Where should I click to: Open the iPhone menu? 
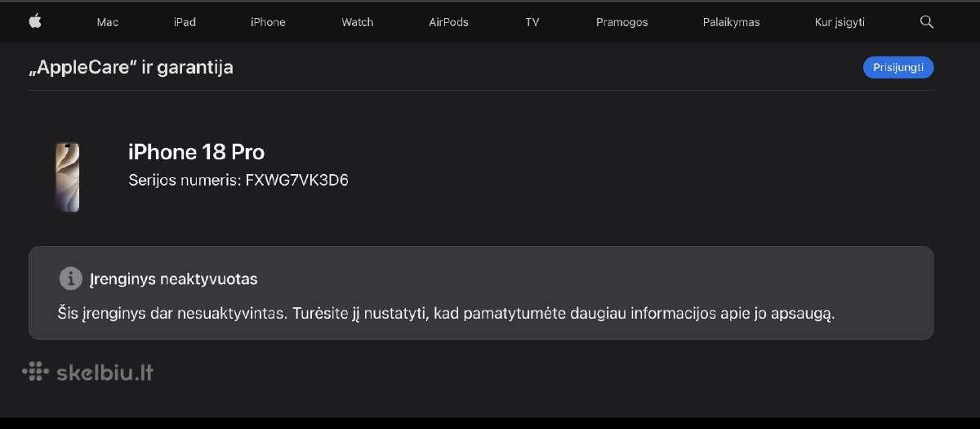click(268, 22)
